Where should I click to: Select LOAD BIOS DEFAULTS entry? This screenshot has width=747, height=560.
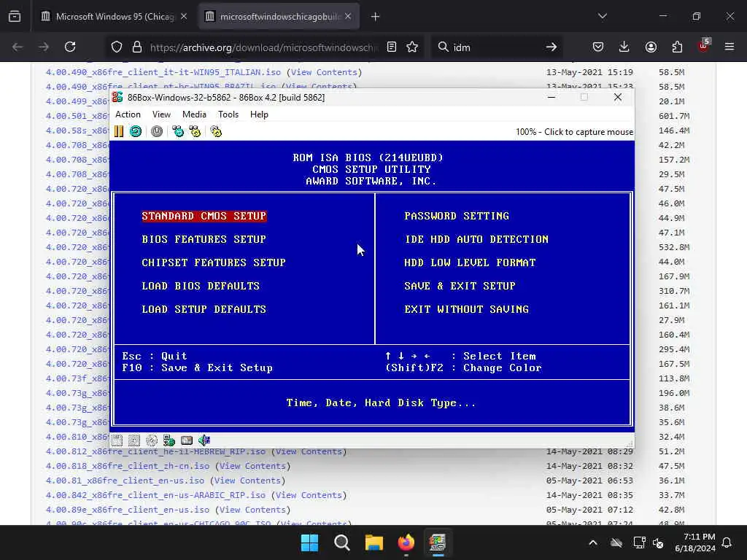[x=201, y=286]
